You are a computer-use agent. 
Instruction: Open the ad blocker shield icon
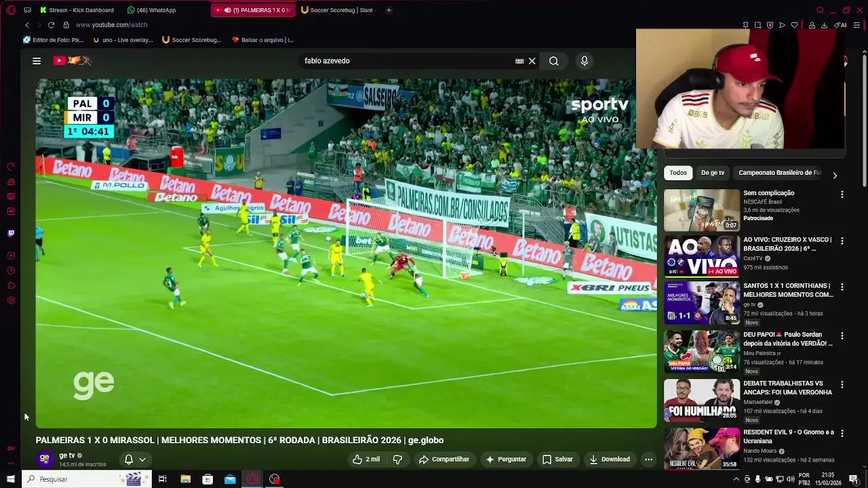770,25
